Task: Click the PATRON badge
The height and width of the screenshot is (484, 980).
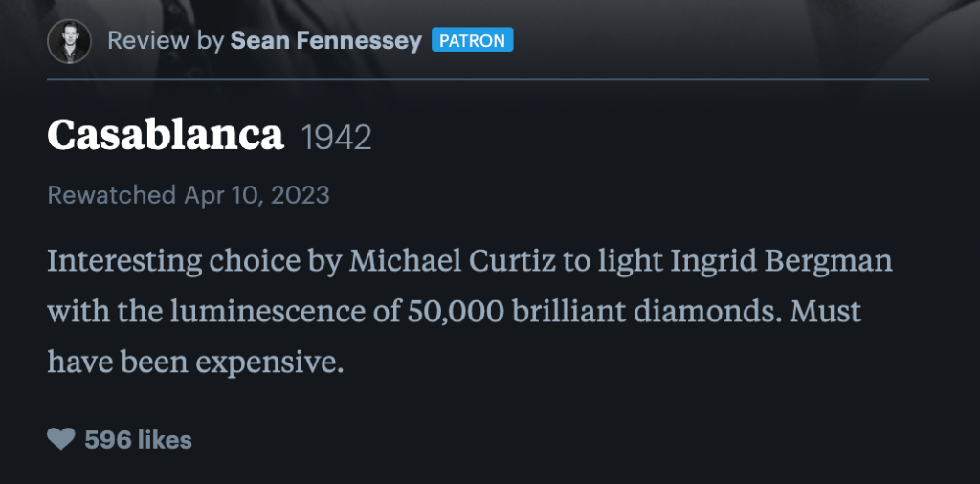Action: click(x=473, y=40)
